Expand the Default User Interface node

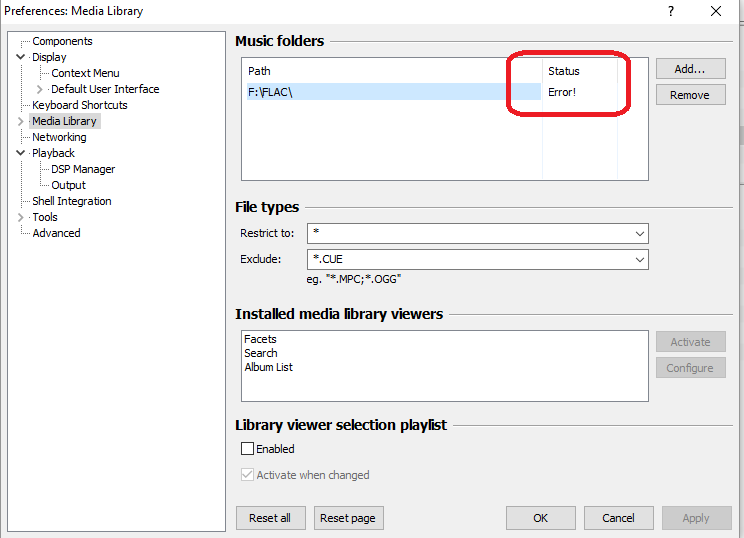pos(40,89)
